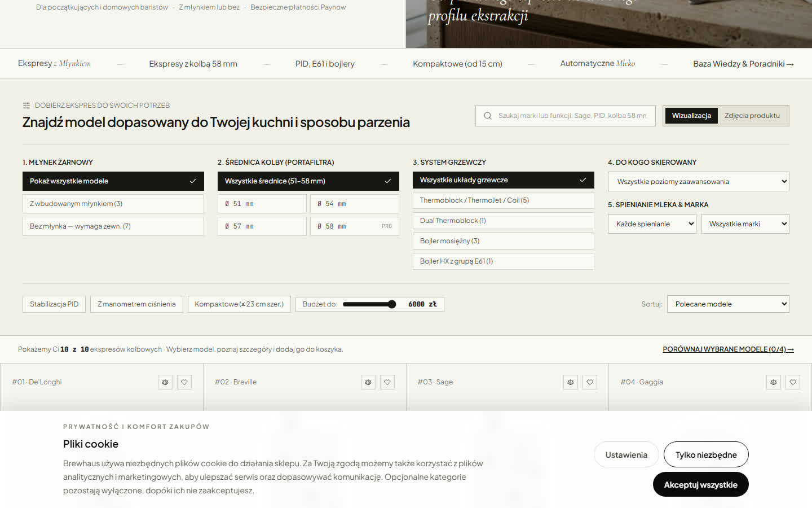Click compare scale icon on Sage card
Image resolution: width=812 pixels, height=508 pixels.
571,382
